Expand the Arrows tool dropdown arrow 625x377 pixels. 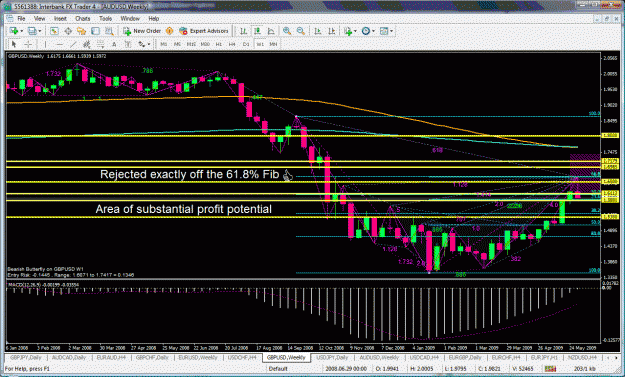[149, 44]
